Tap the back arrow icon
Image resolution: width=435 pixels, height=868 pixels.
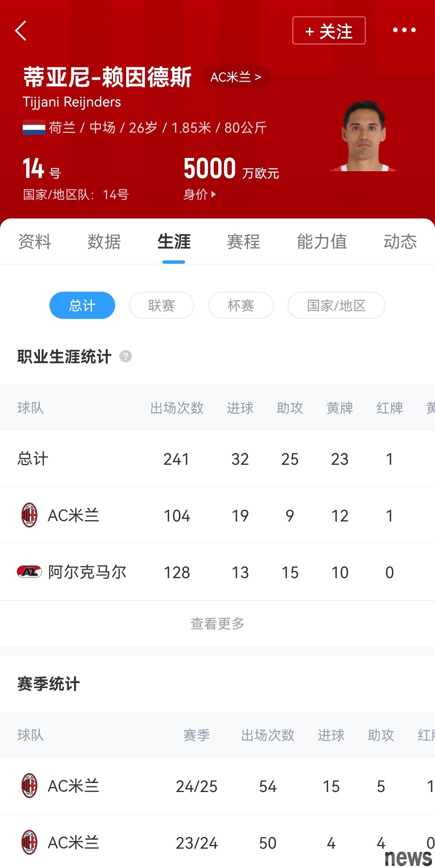click(x=21, y=31)
